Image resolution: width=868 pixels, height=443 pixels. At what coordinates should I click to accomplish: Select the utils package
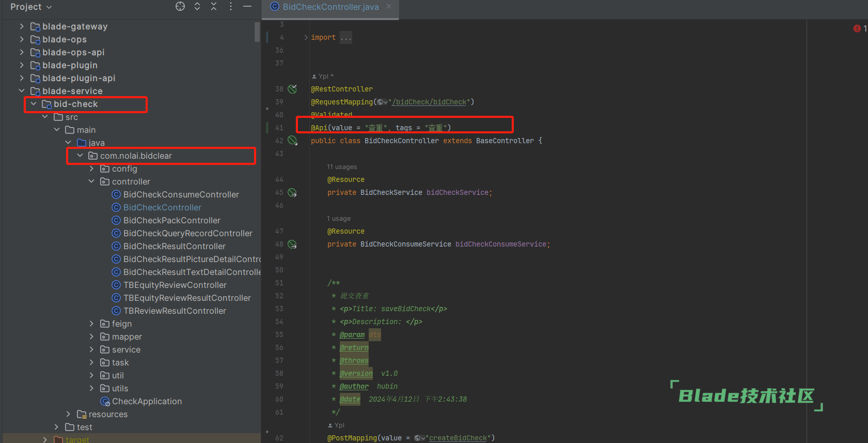[120, 388]
